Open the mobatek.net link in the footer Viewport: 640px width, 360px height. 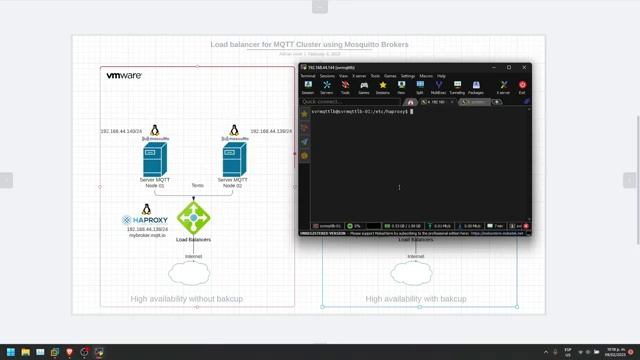click(497, 233)
